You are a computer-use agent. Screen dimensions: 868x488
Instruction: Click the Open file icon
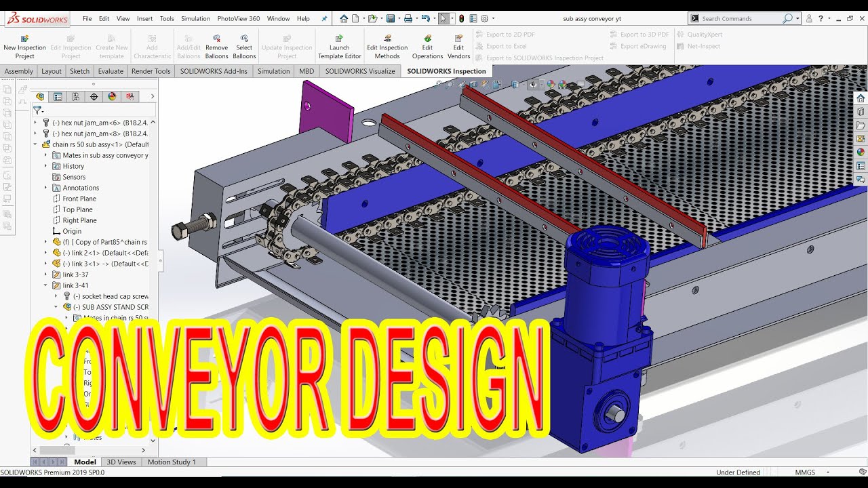(x=373, y=19)
